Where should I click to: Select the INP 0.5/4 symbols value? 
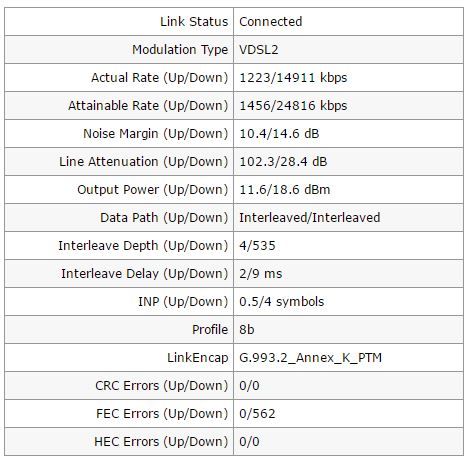coord(282,302)
